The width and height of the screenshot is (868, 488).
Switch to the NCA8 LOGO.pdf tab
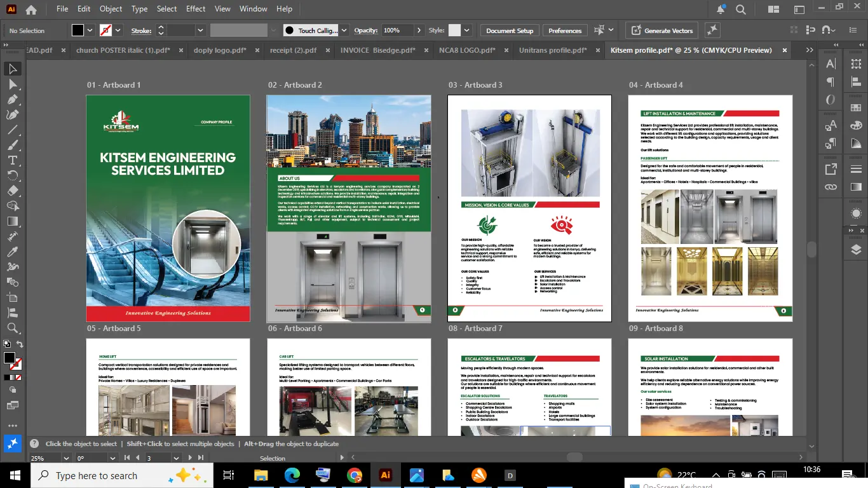click(467, 50)
